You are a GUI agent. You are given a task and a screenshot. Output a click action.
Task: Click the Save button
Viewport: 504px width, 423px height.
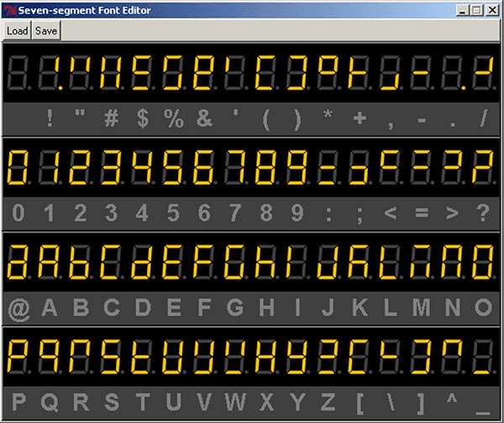click(x=47, y=30)
